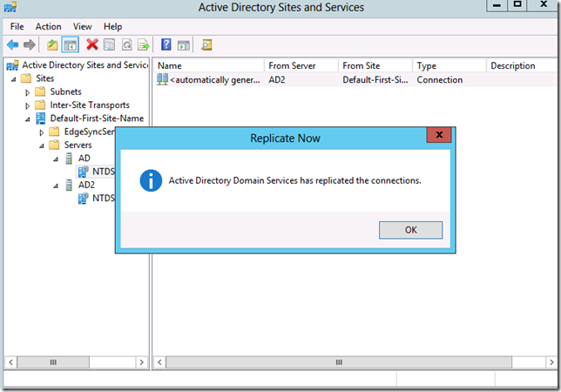Select "Sites" label in tree
The height and width of the screenshot is (392, 561).
click(x=45, y=78)
